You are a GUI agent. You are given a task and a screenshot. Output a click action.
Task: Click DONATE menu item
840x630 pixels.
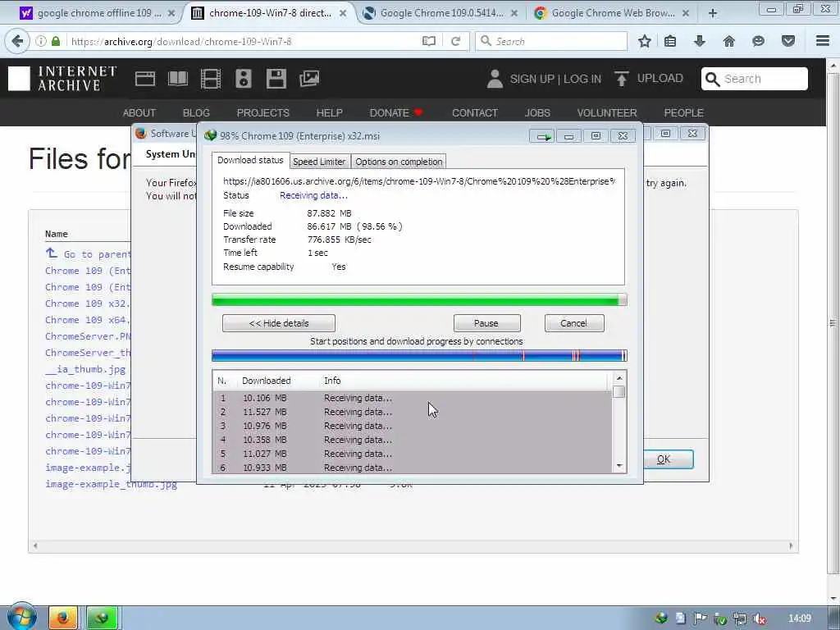point(396,112)
